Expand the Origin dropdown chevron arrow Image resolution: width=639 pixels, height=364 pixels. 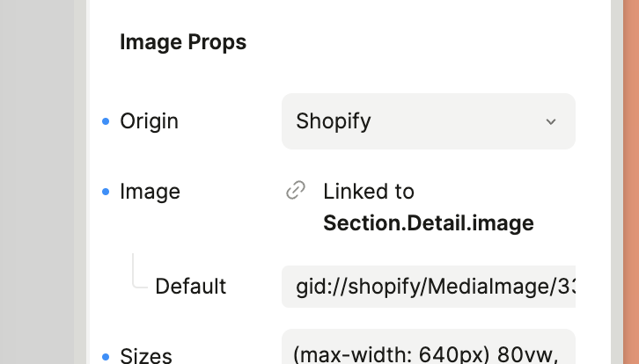(x=551, y=121)
